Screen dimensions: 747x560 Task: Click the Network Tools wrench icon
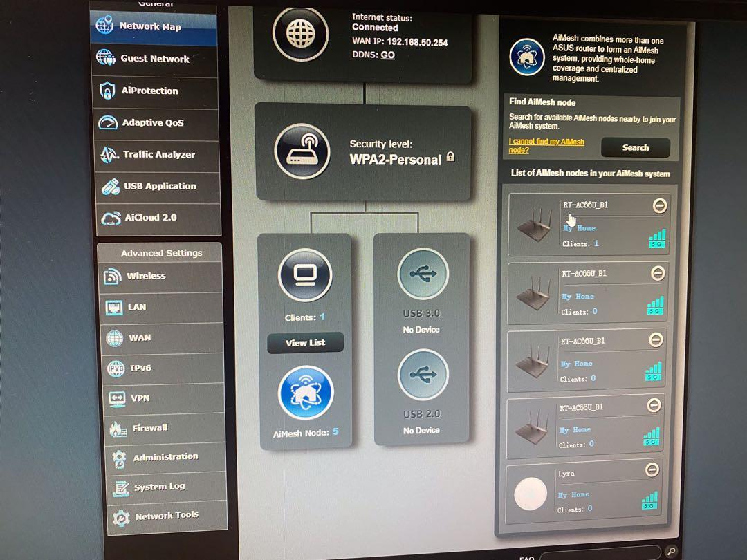tap(122, 518)
